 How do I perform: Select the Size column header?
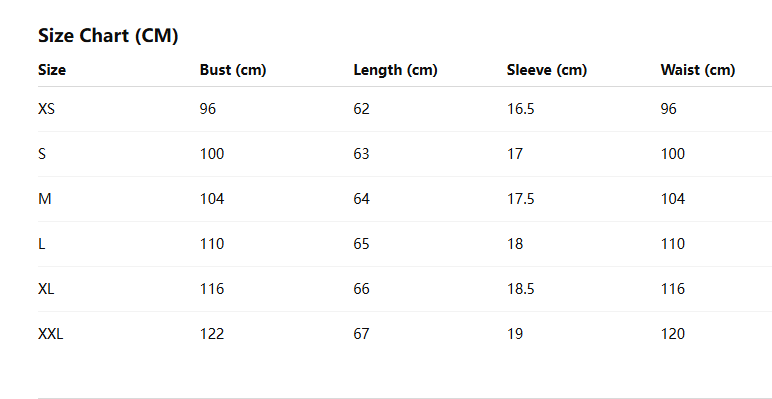[x=52, y=70]
